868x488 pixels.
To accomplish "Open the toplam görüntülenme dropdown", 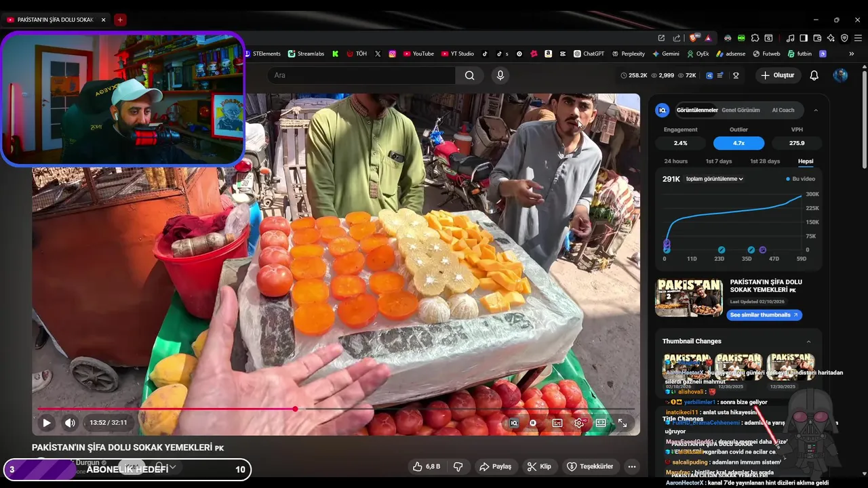I will click(x=715, y=179).
